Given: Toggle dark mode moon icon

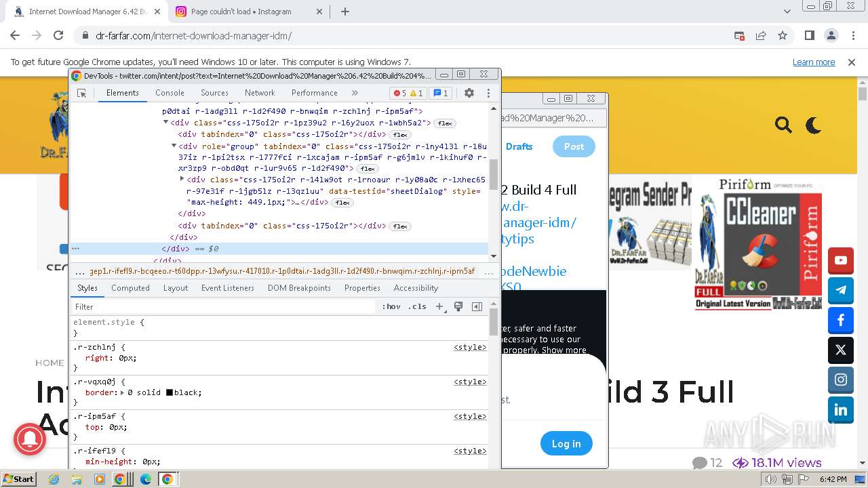Looking at the screenshot, I should 813,125.
